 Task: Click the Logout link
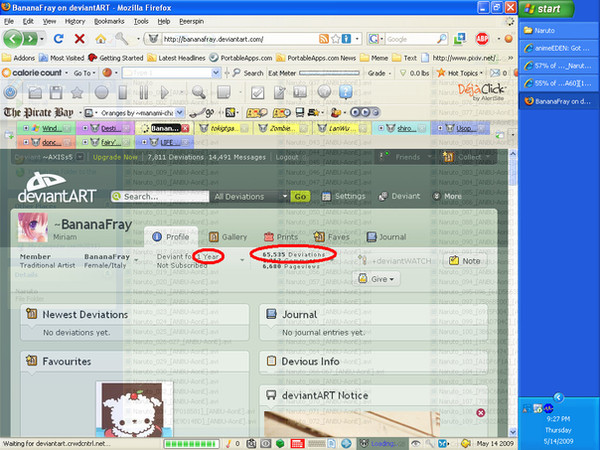[287, 157]
